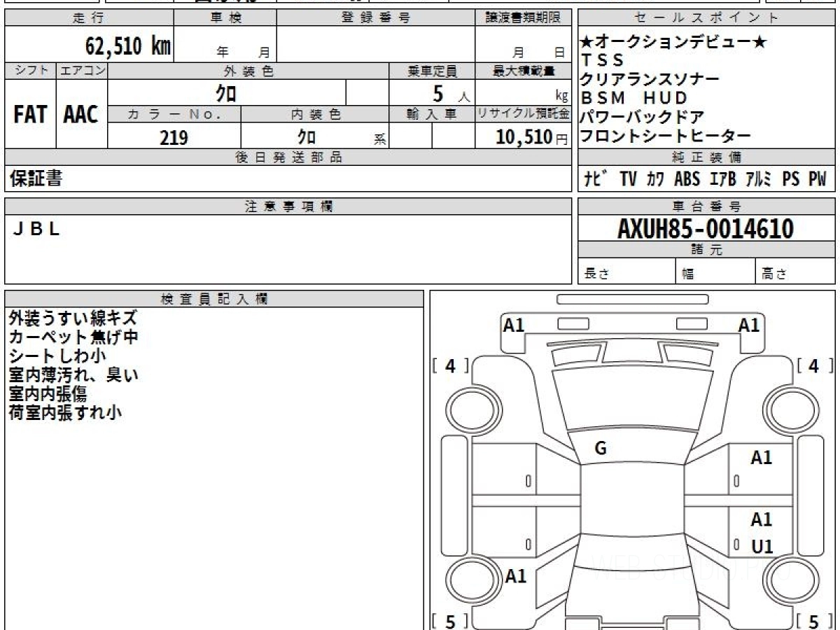
Task: Select the 10,510円 recycle deposit value
Action: (x=532, y=137)
